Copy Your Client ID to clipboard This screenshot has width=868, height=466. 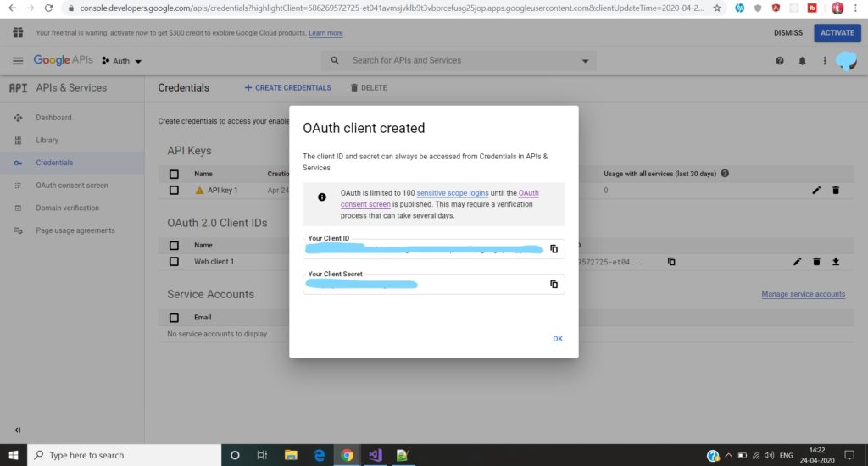(554, 249)
